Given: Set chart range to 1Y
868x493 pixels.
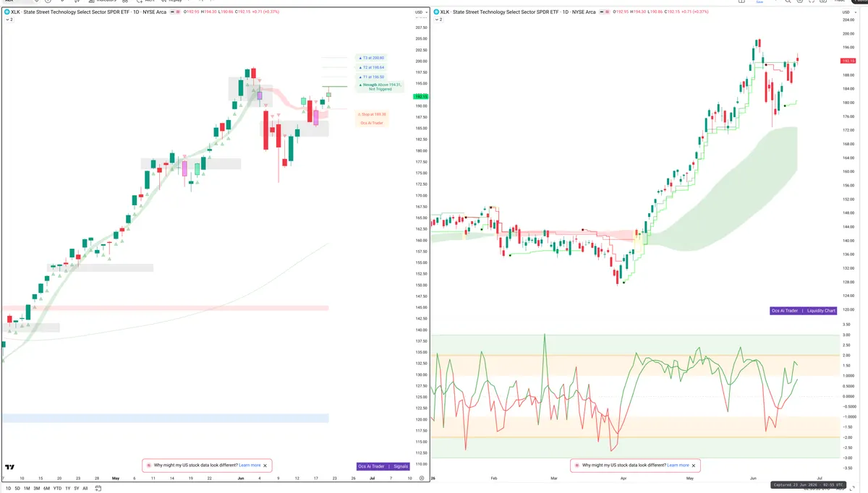Looking at the screenshot, I should click(x=67, y=488).
